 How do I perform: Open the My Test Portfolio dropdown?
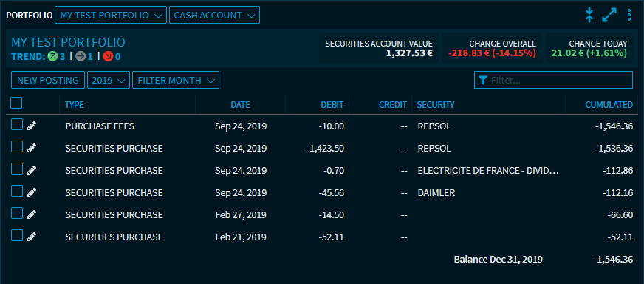click(111, 16)
